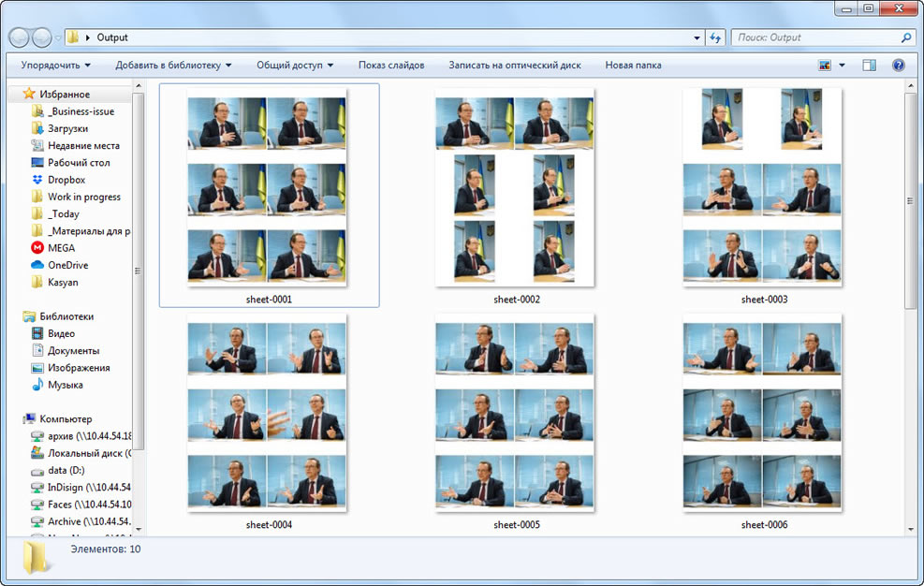This screenshot has height=586, width=924.
Task: Select the sheet-0001 thumbnail
Action: coord(267,188)
